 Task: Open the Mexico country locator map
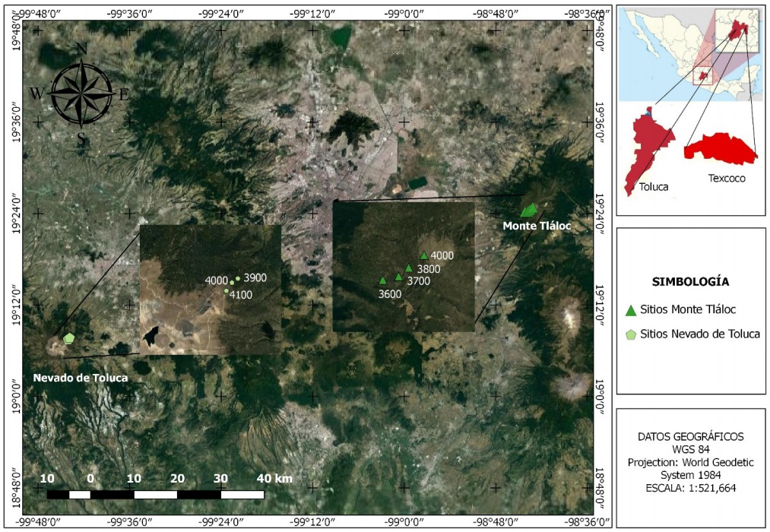click(x=690, y=53)
